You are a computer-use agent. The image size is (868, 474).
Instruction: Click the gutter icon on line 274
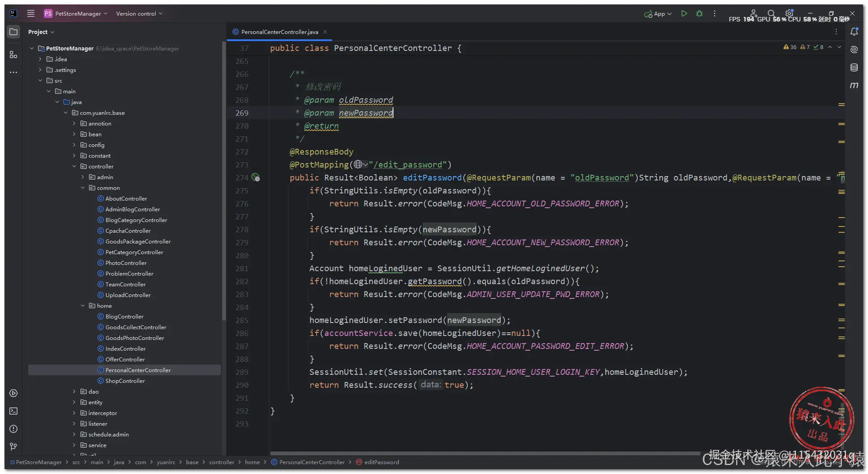pyautogui.click(x=256, y=178)
